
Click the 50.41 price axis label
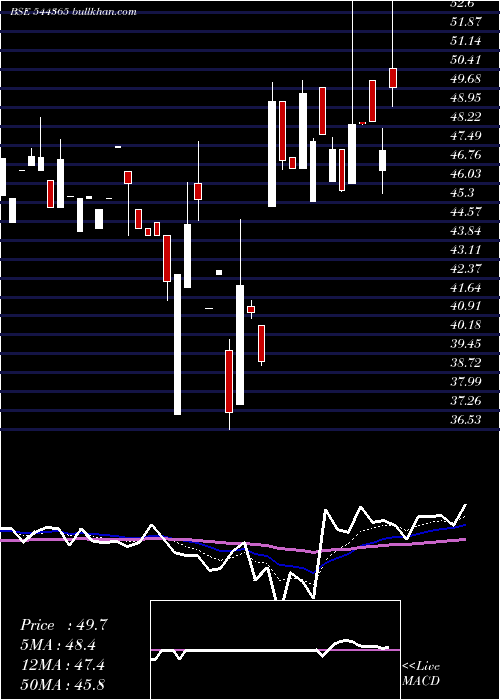click(465, 60)
